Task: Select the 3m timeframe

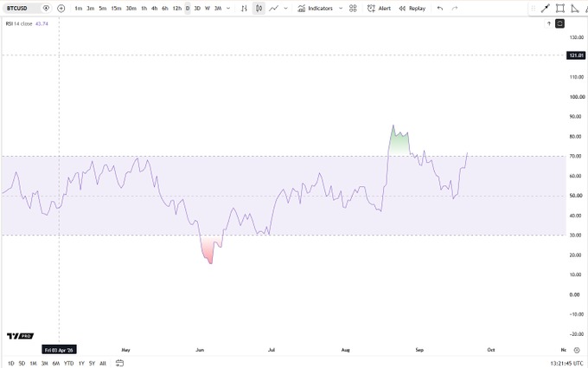Action: click(91, 9)
